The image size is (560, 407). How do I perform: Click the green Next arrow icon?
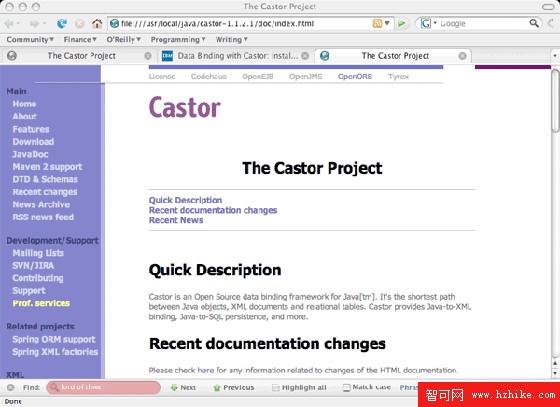tap(174, 387)
